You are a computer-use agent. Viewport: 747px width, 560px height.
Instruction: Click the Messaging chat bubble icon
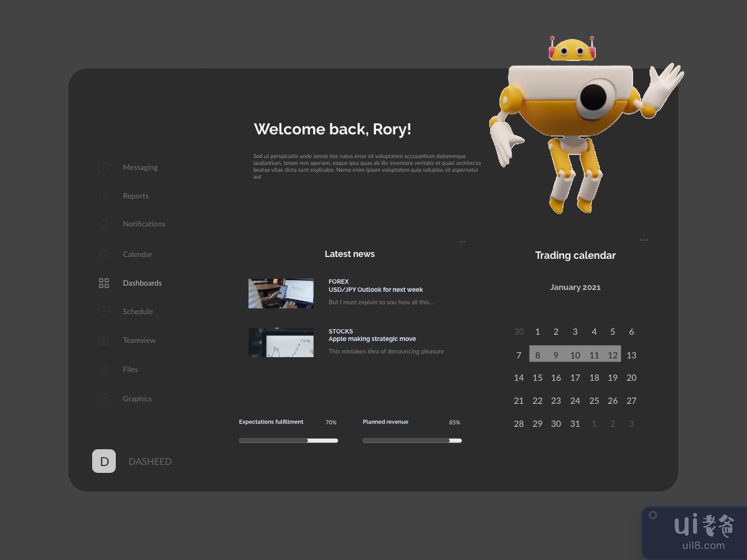tap(104, 167)
